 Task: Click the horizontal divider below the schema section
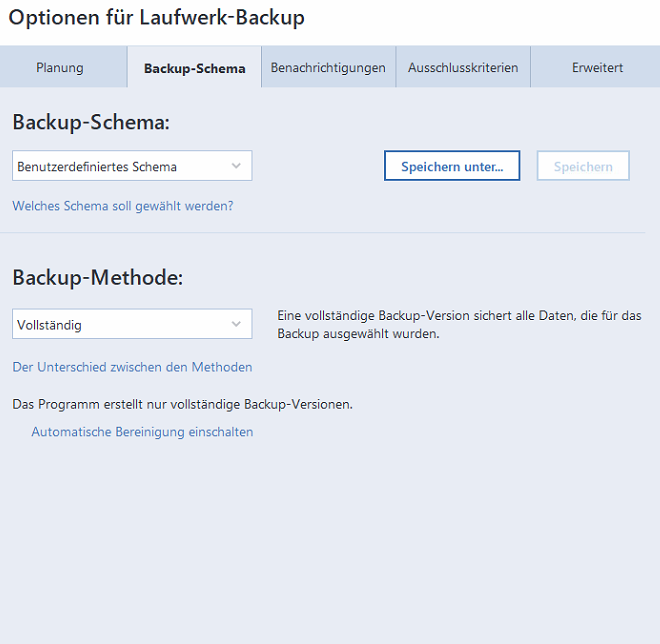322,232
